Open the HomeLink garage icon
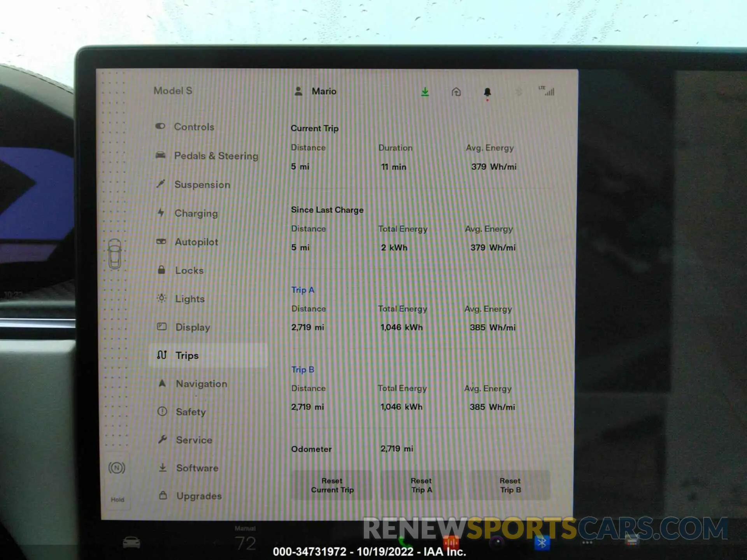The width and height of the screenshot is (747, 560). tap(456, 92)
